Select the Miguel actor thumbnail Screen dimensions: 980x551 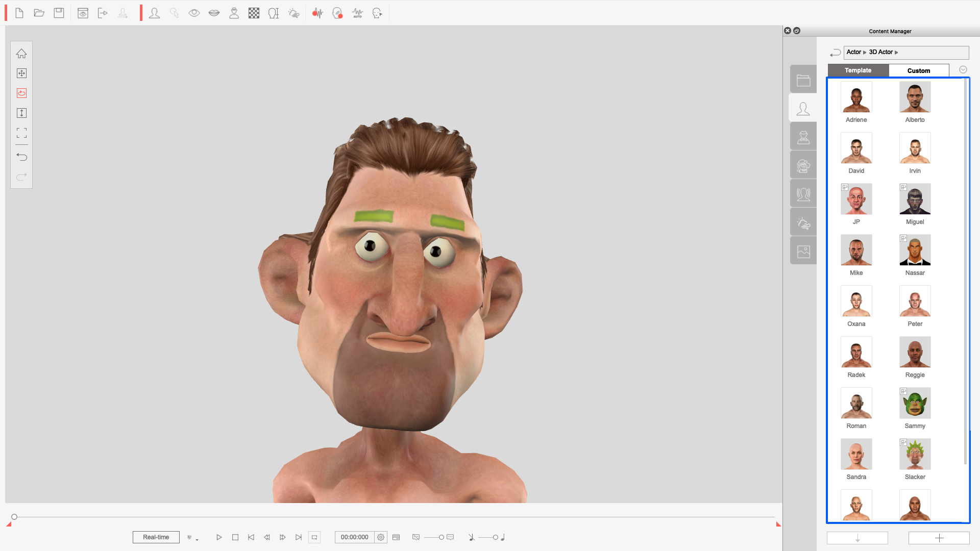[915, 199]
